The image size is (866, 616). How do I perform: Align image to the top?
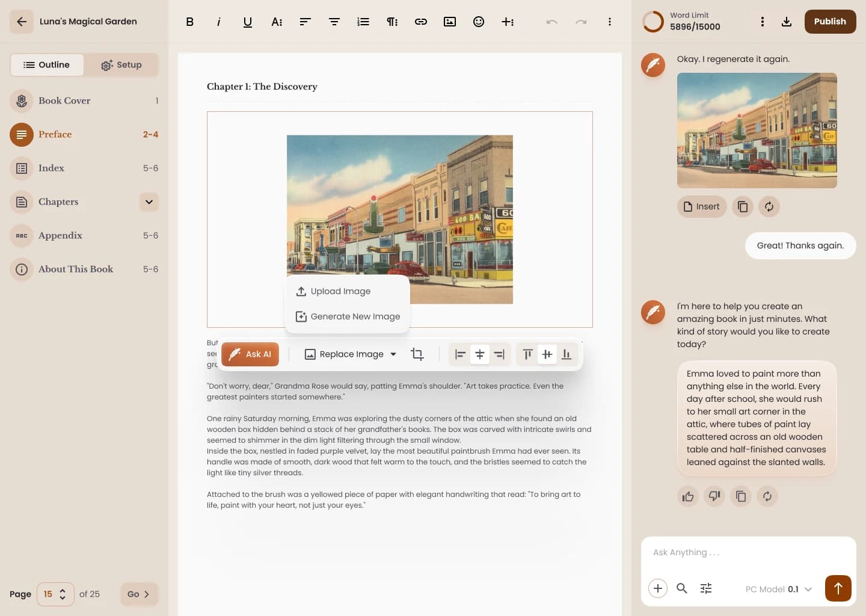tap(528, 354)
